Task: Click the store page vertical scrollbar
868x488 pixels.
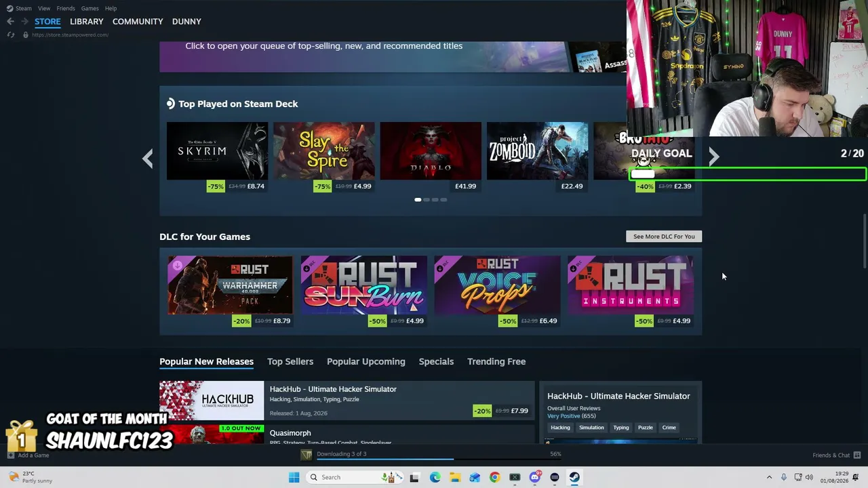Action: (865, 241)
